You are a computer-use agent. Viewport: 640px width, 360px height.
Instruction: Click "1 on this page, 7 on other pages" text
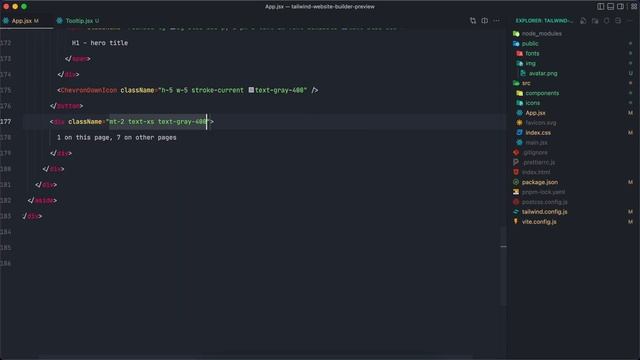click(x=116, y=138)
